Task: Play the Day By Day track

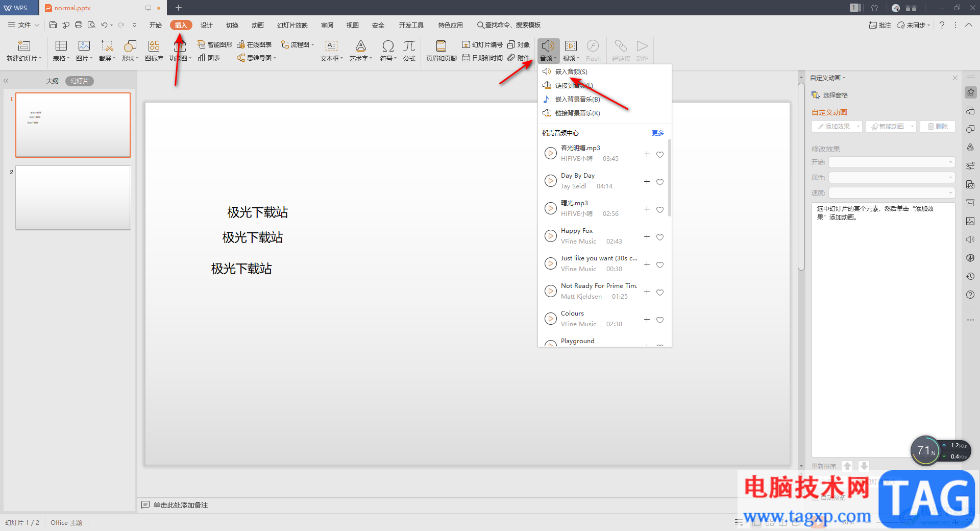Action: (x=550, y=181)
